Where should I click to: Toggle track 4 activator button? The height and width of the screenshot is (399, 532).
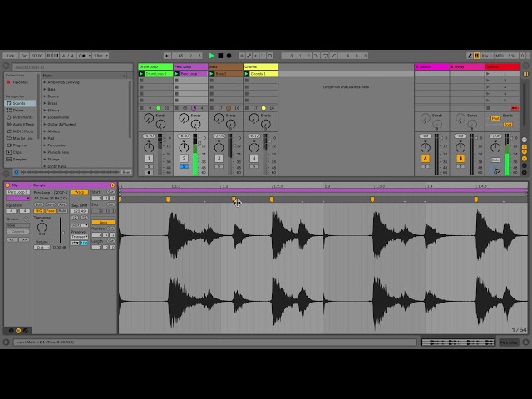point(254,158)
